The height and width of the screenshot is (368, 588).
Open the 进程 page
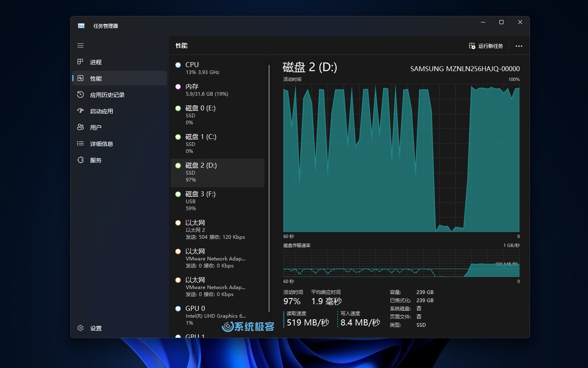120,62
